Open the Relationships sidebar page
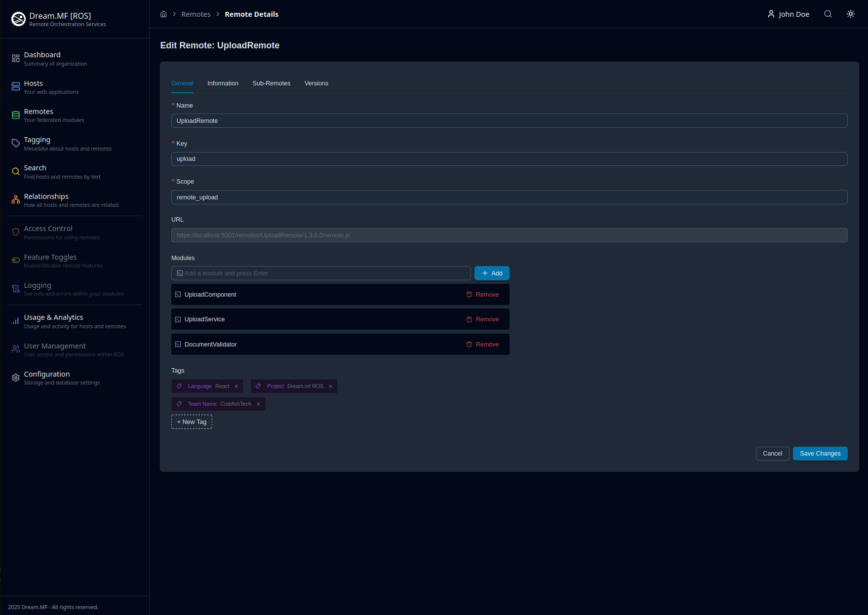 point(46,196)
